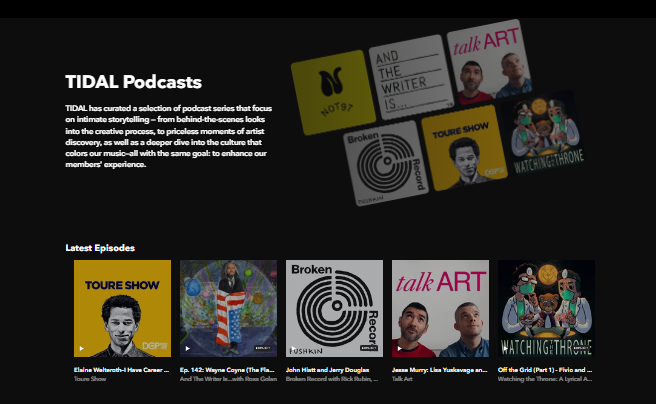Click the Explicit badge on Wayne Coyne thumbnail
Image resolution: width=656 pixels, height=404 pixels.
tap(263, 348)
